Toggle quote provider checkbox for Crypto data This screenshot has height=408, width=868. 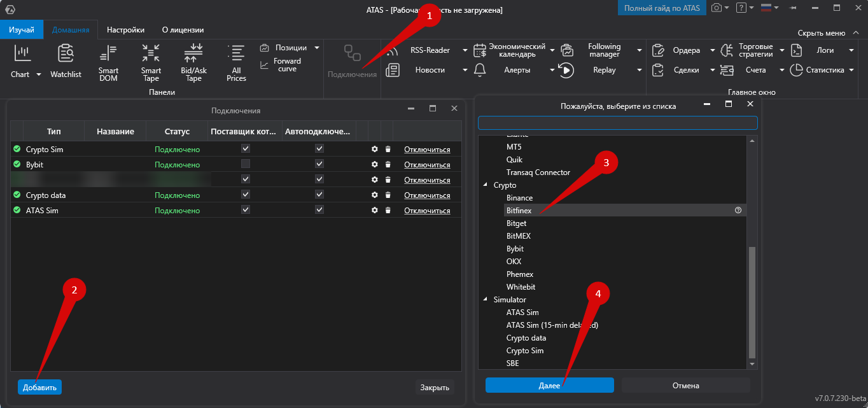246,194
